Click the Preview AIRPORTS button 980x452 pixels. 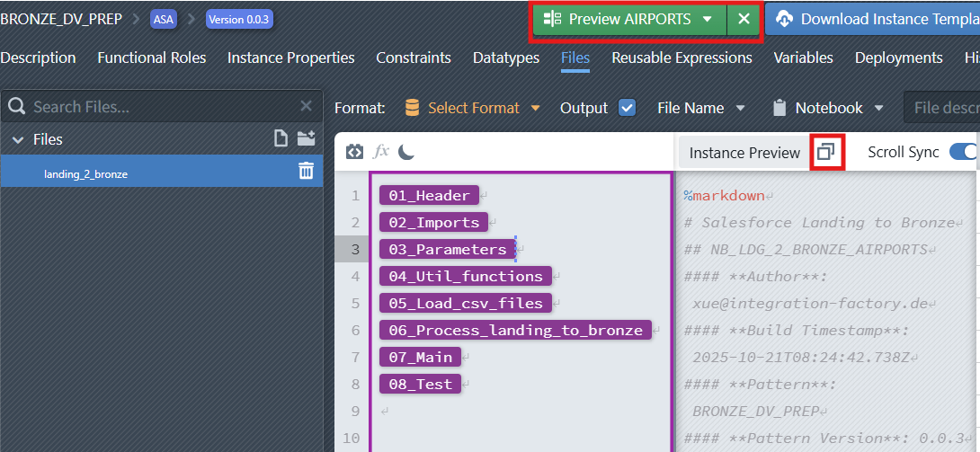click(619, 19)
